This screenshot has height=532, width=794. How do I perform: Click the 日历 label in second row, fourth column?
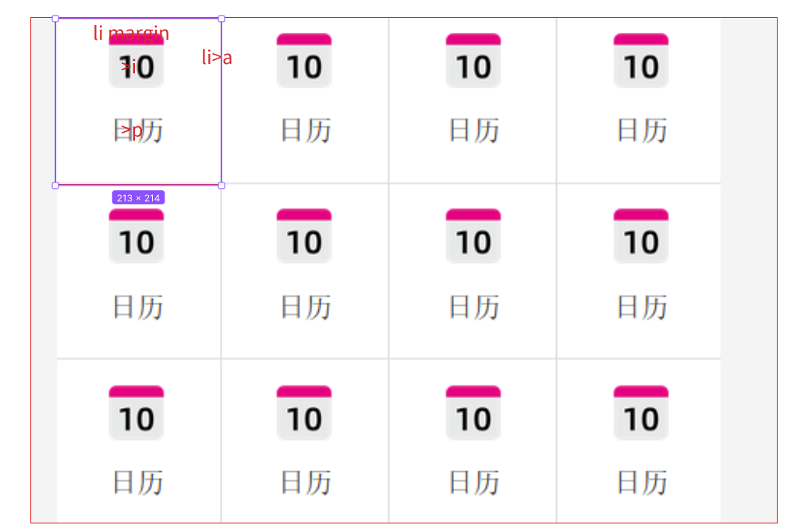(642, 307)
